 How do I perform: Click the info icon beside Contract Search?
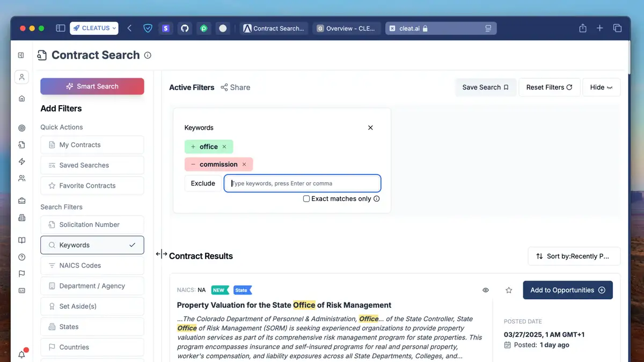(x=148, y=55)
